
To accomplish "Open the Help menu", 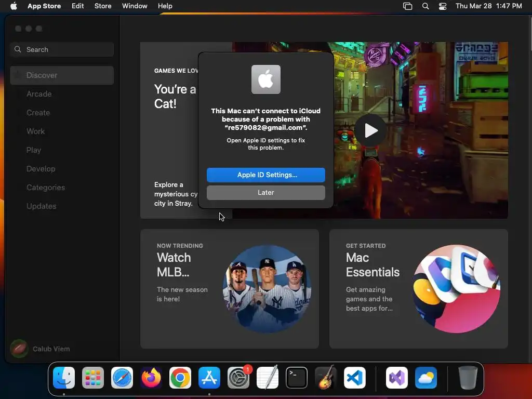I will coord(165,6).
